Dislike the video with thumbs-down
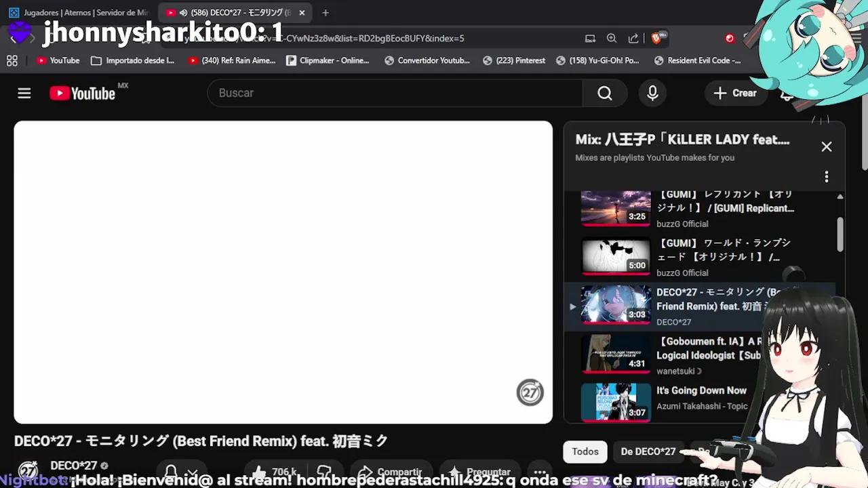Image resolution: width=868 pixels, height=488 pixels. pos(325,472)
